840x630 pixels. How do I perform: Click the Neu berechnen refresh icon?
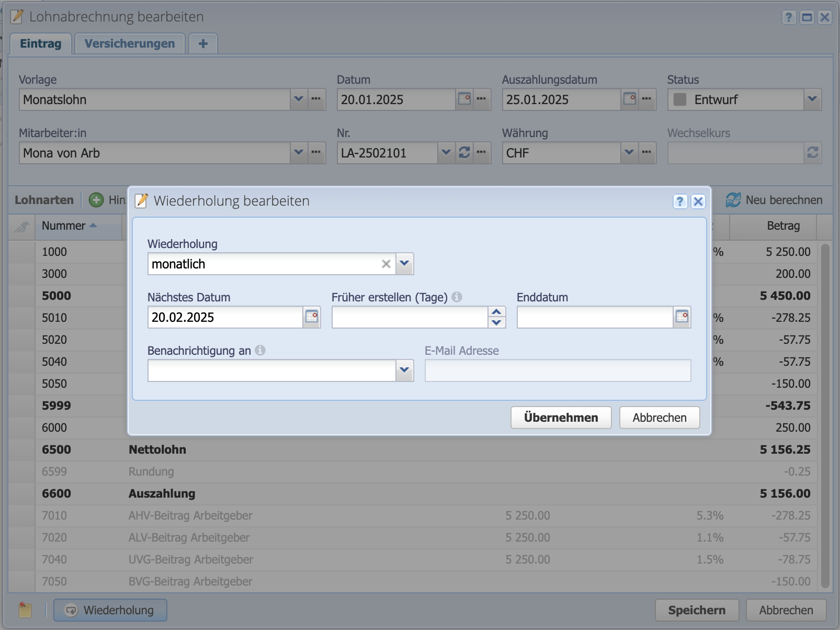tap(733, 200)
